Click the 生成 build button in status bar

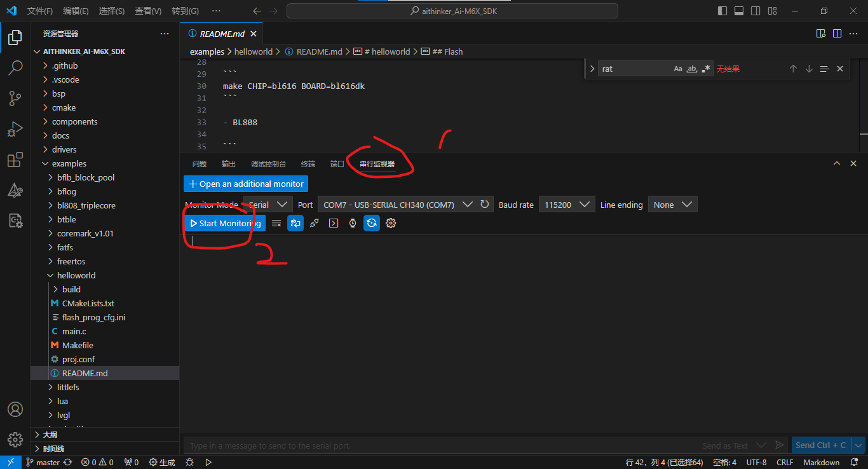[x=162, y=462]
